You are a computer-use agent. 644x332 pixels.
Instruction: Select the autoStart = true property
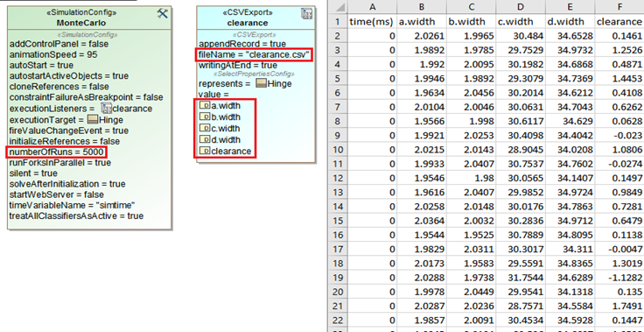click(41, 66)
